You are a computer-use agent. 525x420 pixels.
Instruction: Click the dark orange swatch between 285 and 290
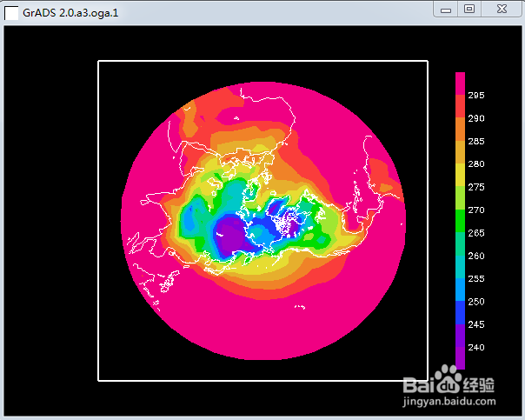460,130
